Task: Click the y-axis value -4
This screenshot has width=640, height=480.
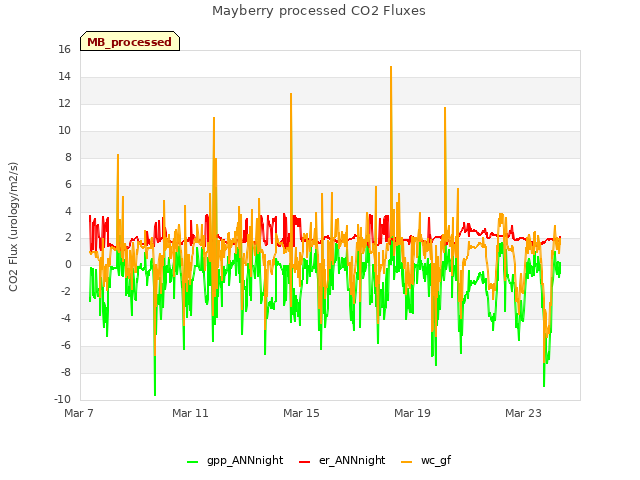Action: [x=66, y=318]
